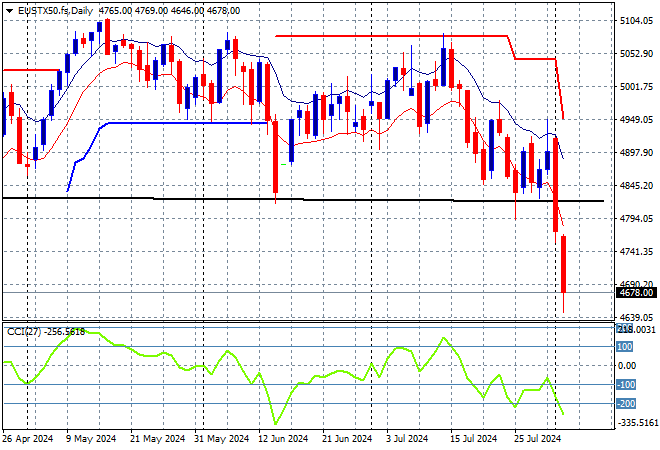The image size is (660, 450).
Task: Select the black horizontal support line
Action: pyautogui.click(x=300, y=200)
